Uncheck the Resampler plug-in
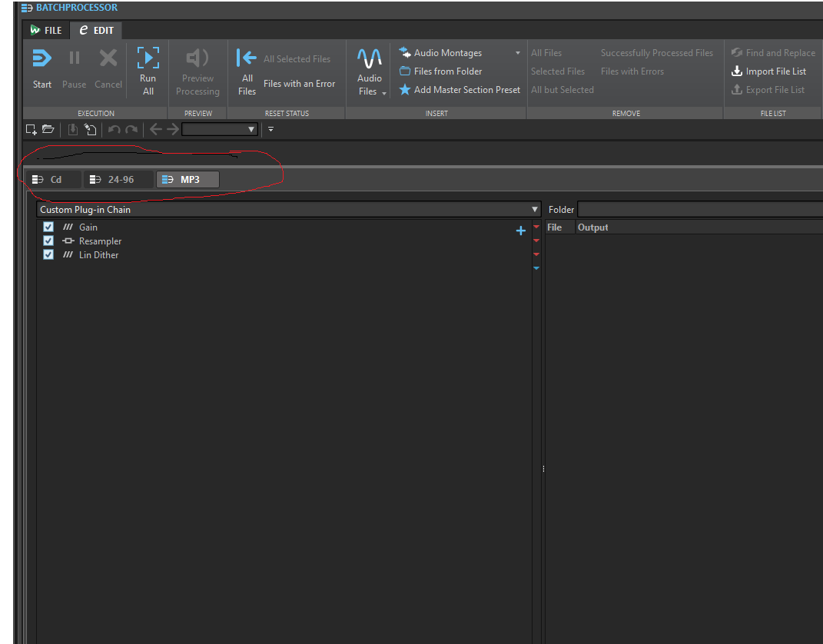Screen dimensions: 823x644 coord(48,241)
